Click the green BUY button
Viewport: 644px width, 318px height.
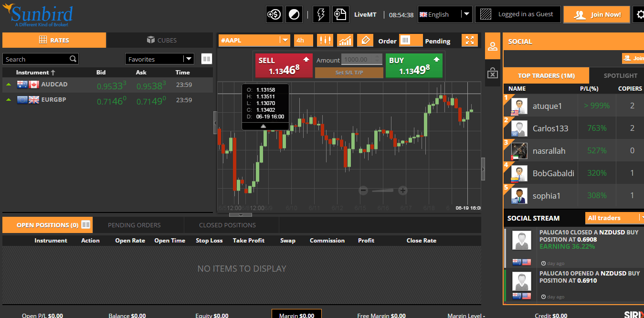pyautogui.click(x=414, y=65)
